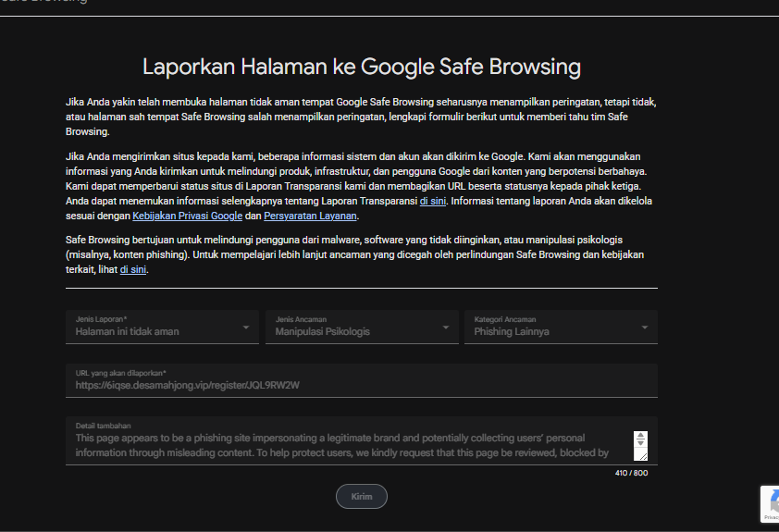Click the arrow icon beside Phishing Lainnya

point(644,328)
